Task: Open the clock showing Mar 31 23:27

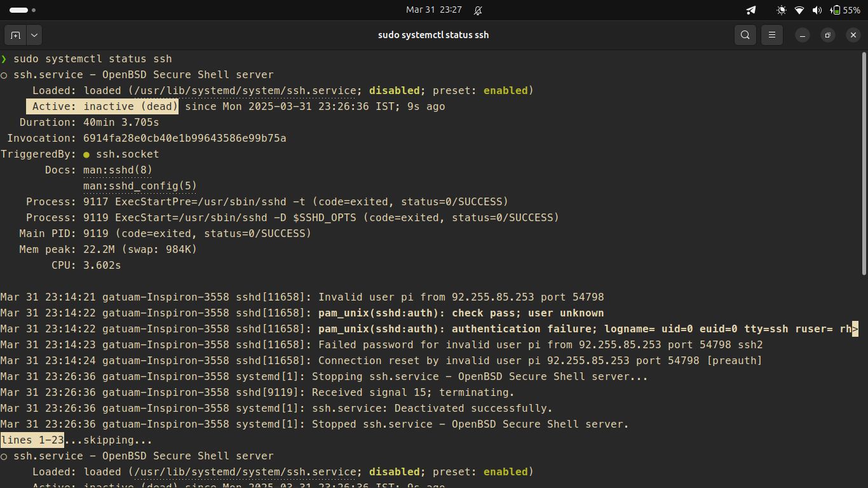Action: [x=434, y=10]
